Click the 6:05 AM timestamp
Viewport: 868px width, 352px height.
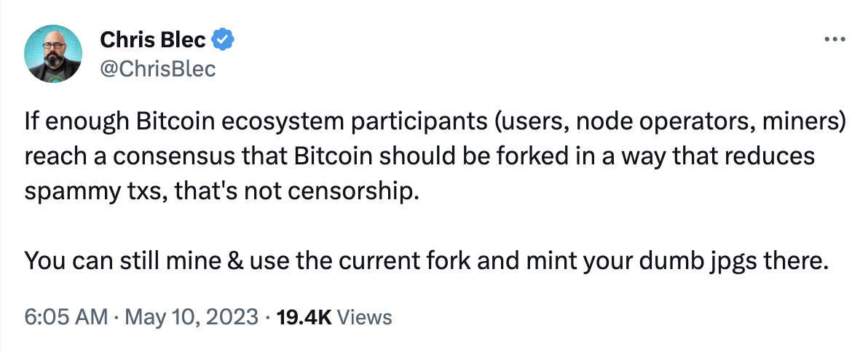(66, 317)
